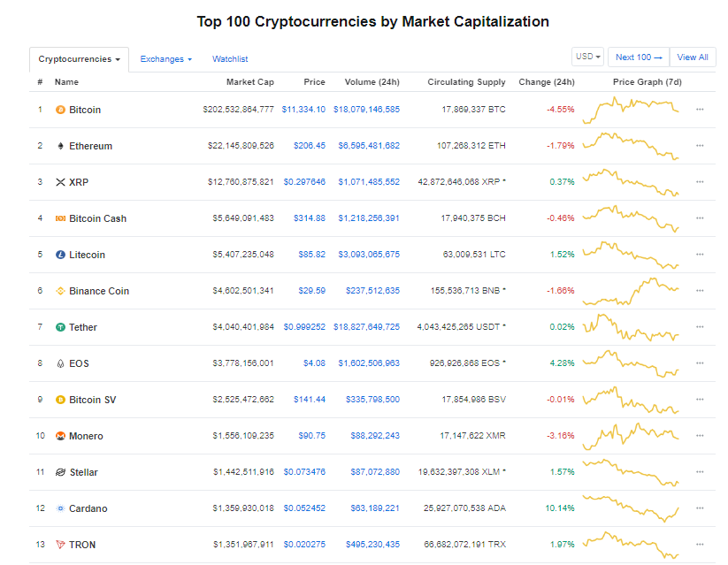728x565 pixels.
Task: Open Binance Coin's 7-day price graph
Action: (631, 291)
